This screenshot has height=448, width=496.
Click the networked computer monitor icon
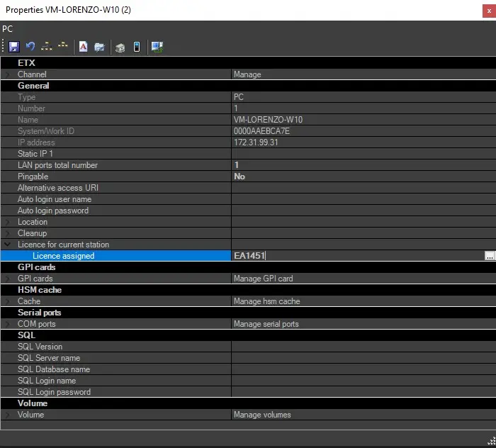[157, 47]
